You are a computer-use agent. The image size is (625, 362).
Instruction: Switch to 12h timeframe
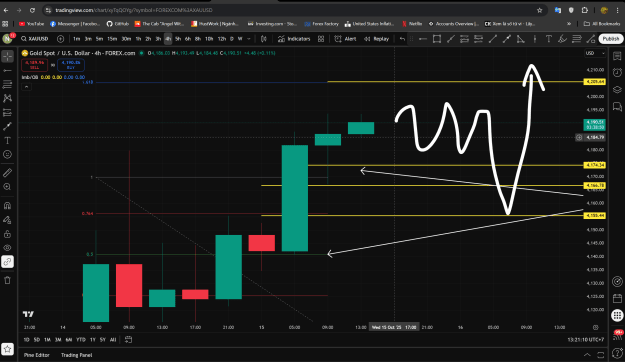[222, 39]
